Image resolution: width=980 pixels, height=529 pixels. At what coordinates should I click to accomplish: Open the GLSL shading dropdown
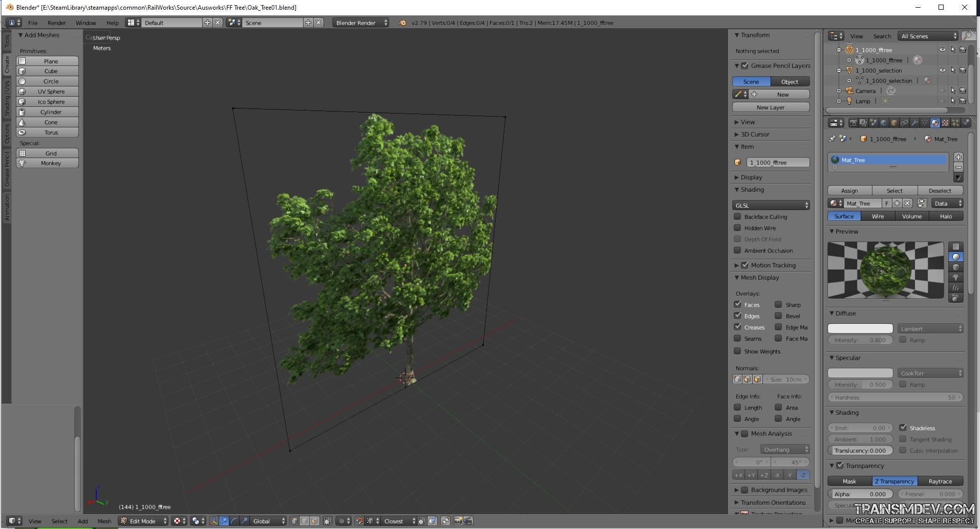(x=771, y=205)
